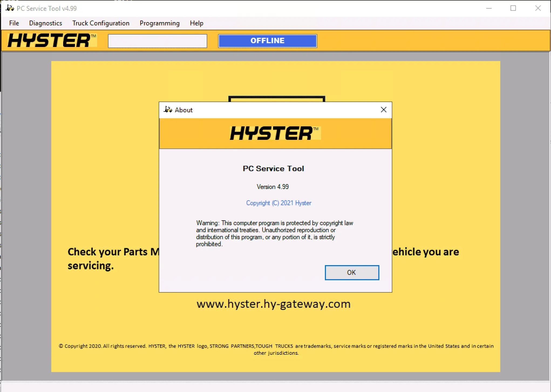Close the About dialog with X
551x392 pixels.
pos(383,110)
